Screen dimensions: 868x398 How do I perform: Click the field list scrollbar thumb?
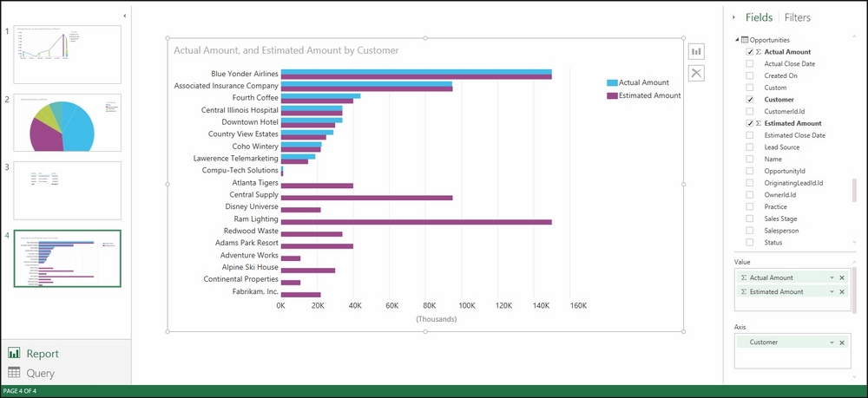point(854,190)
